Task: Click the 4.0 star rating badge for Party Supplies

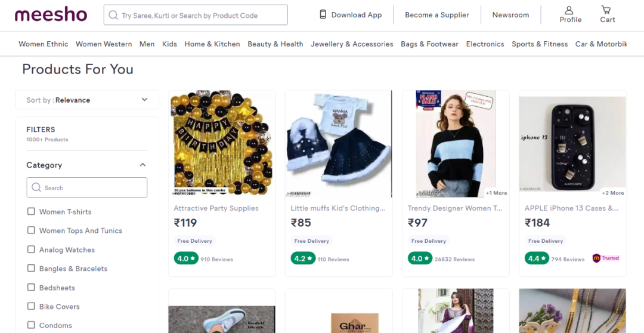Action: [185, 258]
